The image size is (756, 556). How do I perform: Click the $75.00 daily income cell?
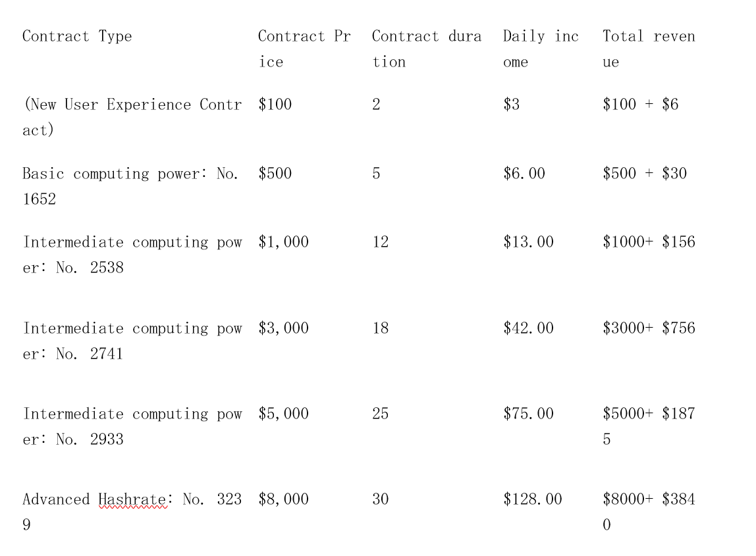pos(527,414)
